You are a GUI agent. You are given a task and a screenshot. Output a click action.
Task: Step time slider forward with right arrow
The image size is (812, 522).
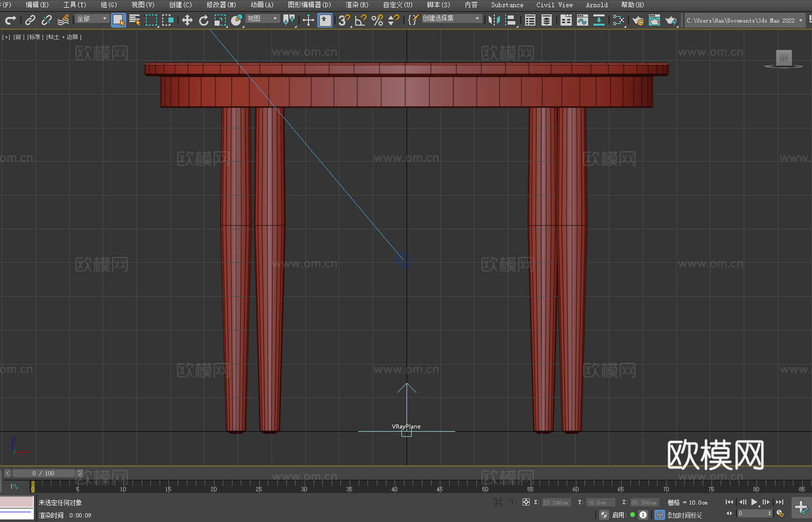click(80, 473)
